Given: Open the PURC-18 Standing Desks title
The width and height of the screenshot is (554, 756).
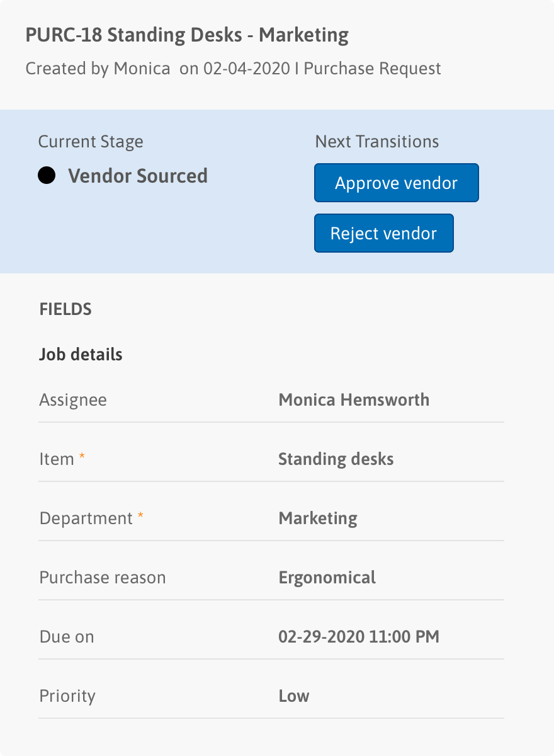Looking at the screenshot, I should pyautogui.click(x=187, y=35).
